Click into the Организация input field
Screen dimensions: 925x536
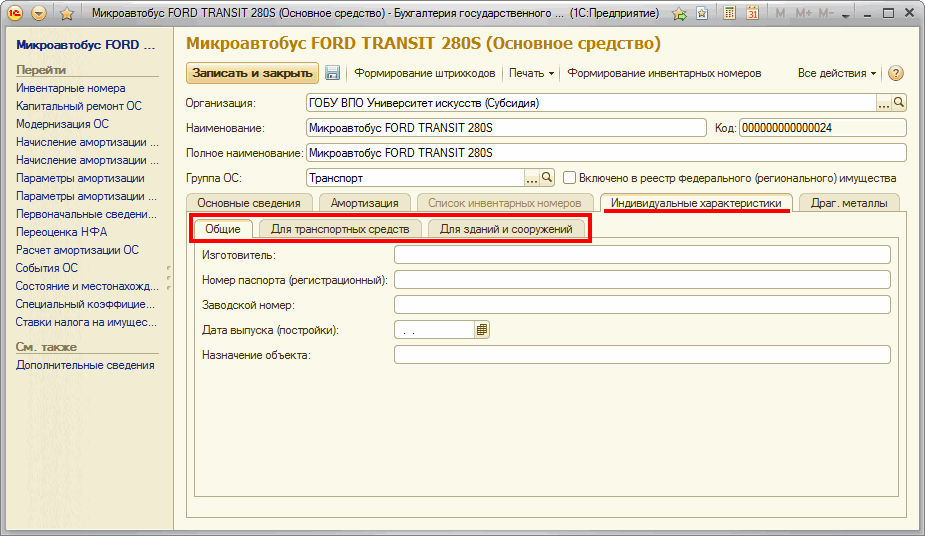pyautogui.click(x=591, y=103)
